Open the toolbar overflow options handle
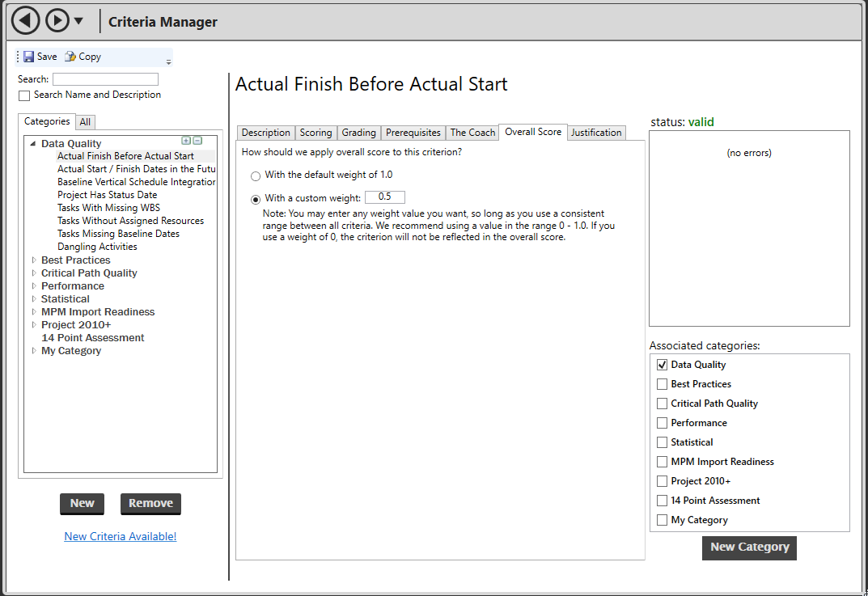This screenshot has width=868, height=596. pyautogui.click(x=168, y=61)
